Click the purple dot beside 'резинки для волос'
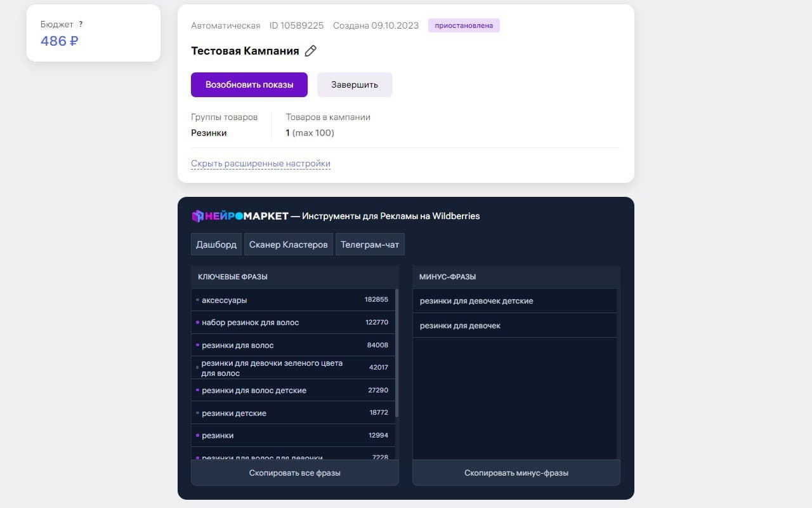 197,345
